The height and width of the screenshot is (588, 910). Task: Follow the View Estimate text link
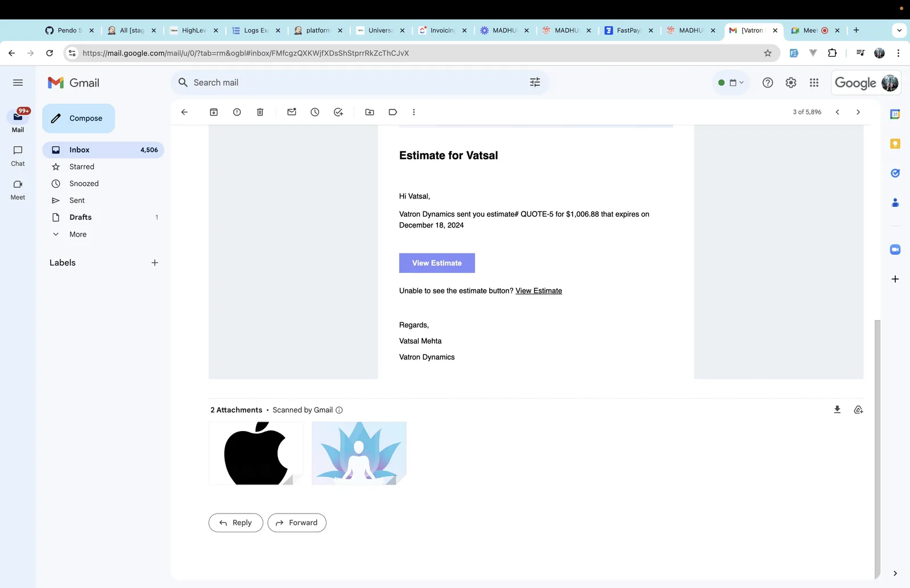(539, 291)
